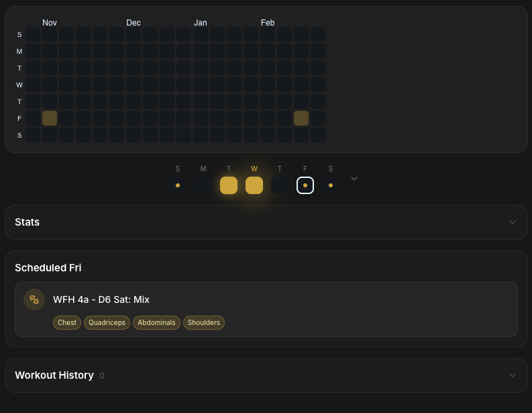
Task: Expand the Stats section
Action: pyautogui.click(x=513, y=222)
